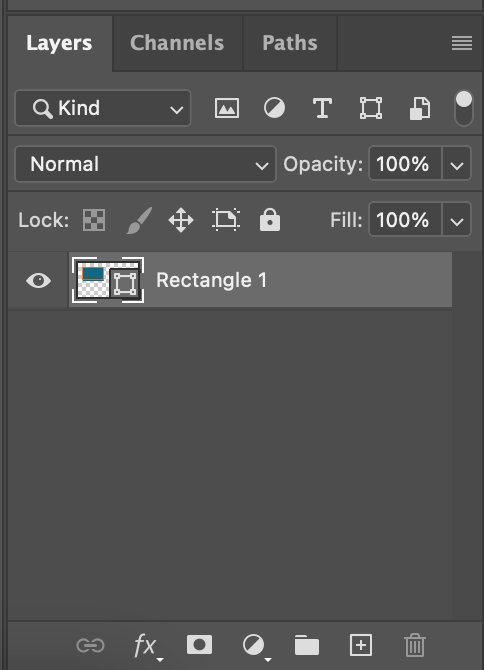Expand the Opacity slider arrow

457,165
